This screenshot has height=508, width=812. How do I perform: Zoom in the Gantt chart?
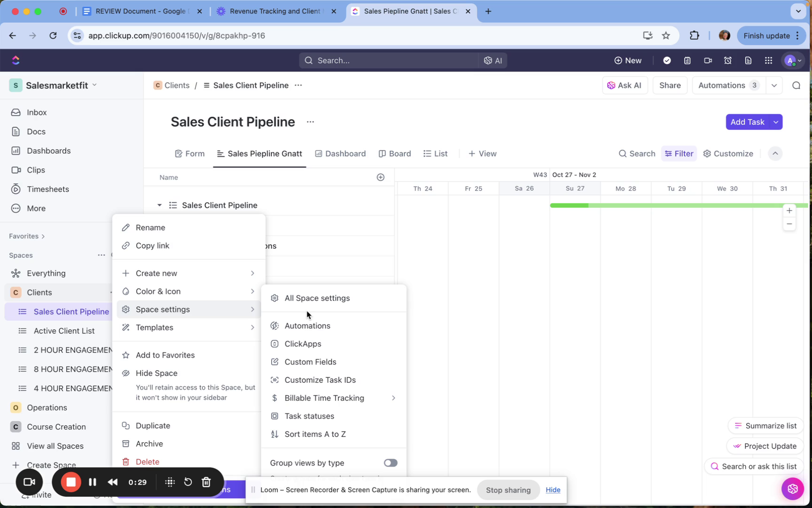coord(789,211)
